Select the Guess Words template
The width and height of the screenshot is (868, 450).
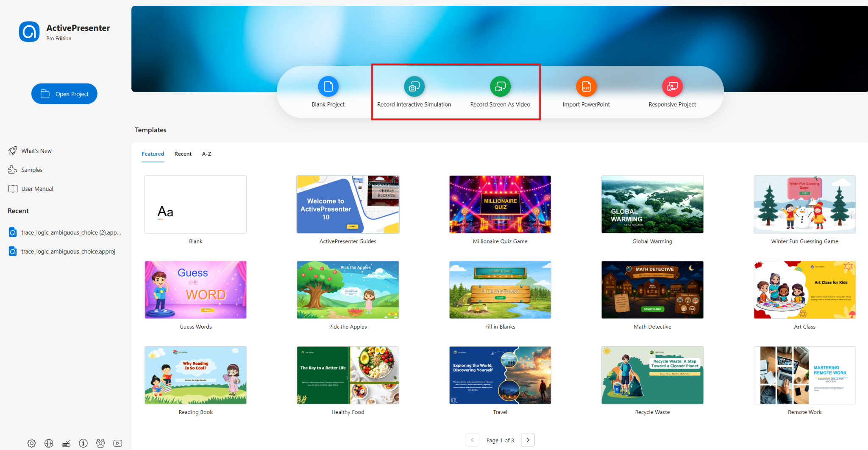coord(195,290)
